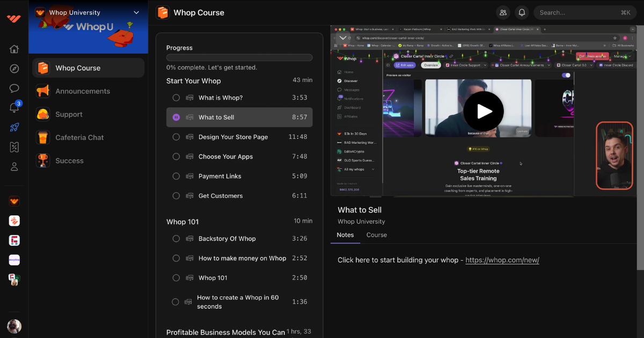Image resolution: width=644 pixels, height=338 pixels.
Task: Toggle the What to Sell pause circle
Action: 176,117
